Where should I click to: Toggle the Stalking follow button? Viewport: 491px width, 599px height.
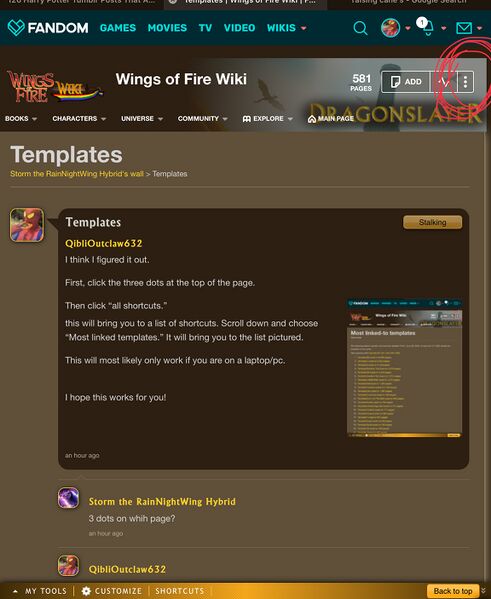click(433, 222)
